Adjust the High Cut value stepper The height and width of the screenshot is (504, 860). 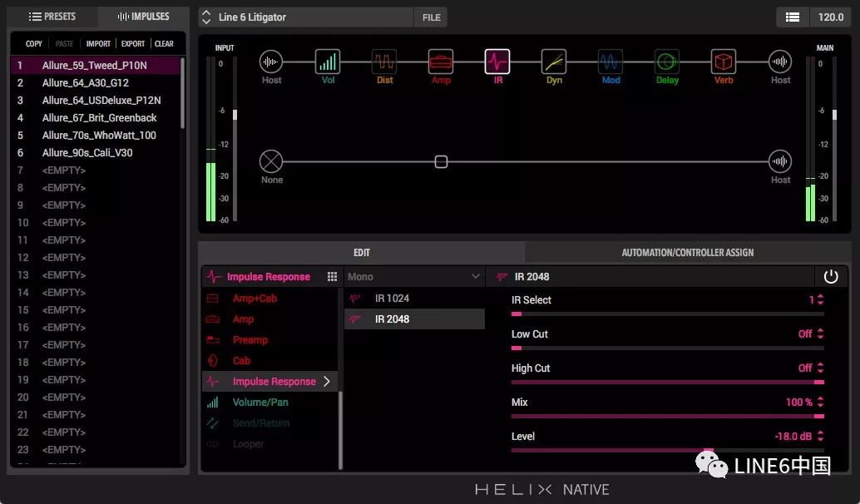pos(821,368)
